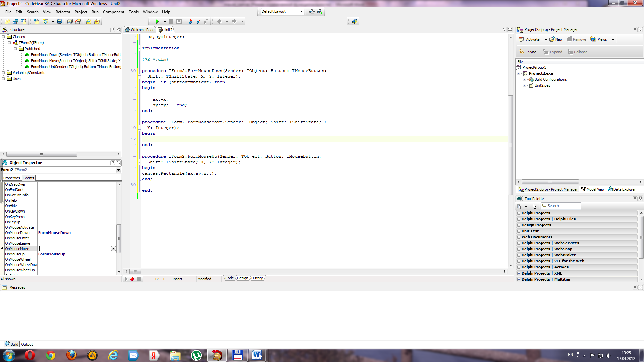Click the Tool Palette categories icon
The height and width of the screenshot is (362, 644).
click(x=519, y=206)
